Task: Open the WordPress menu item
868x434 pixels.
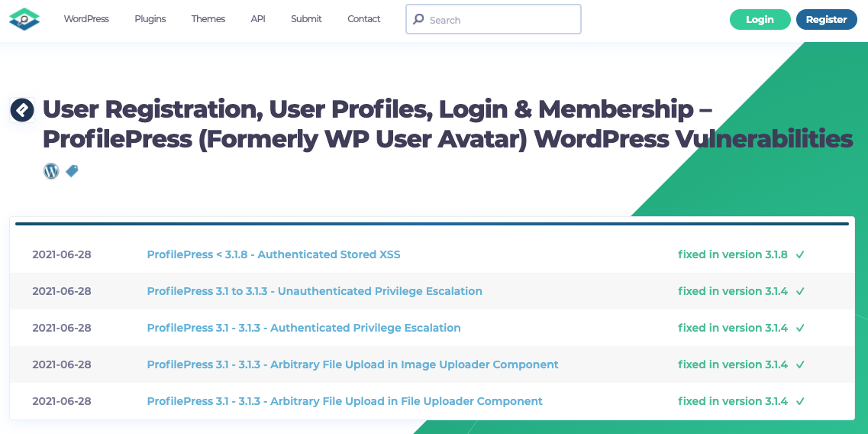Action: pyautogui.click(x=86, y=19)
